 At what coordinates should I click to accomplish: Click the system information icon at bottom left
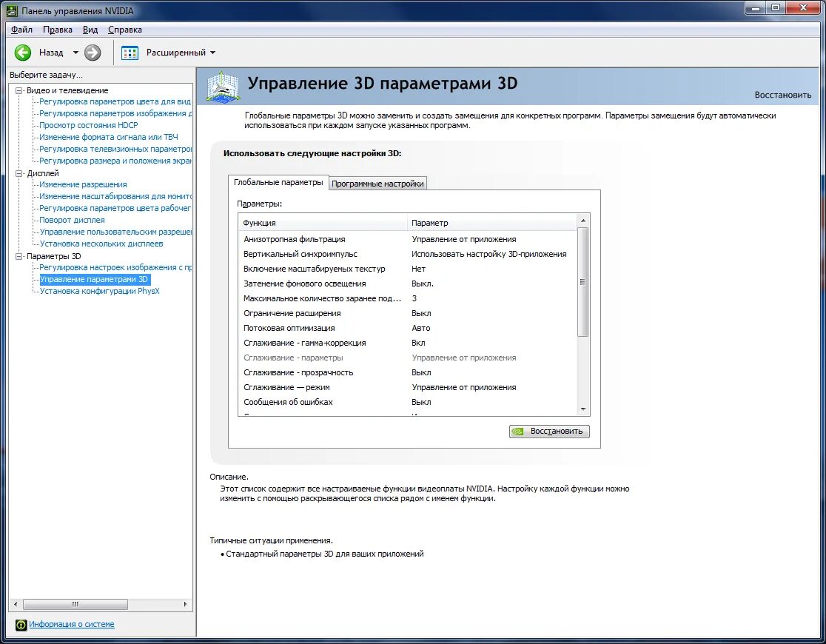coord(21,625)
